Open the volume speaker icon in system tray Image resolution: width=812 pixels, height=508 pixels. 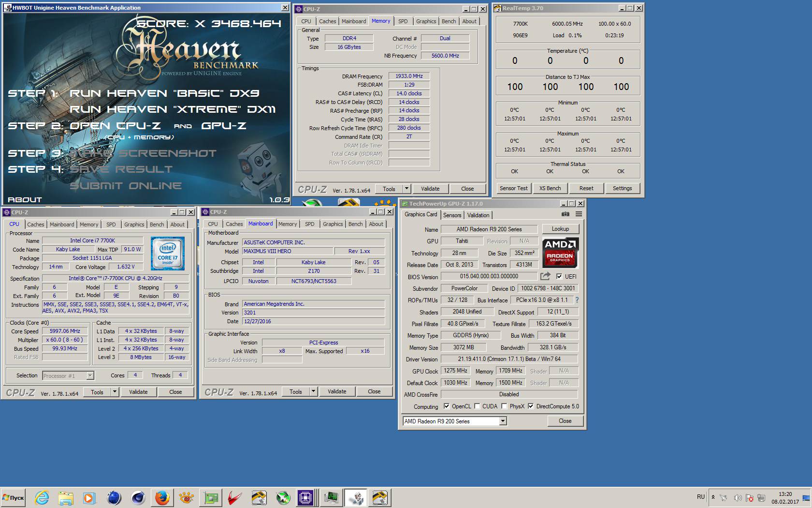(738, 497)
